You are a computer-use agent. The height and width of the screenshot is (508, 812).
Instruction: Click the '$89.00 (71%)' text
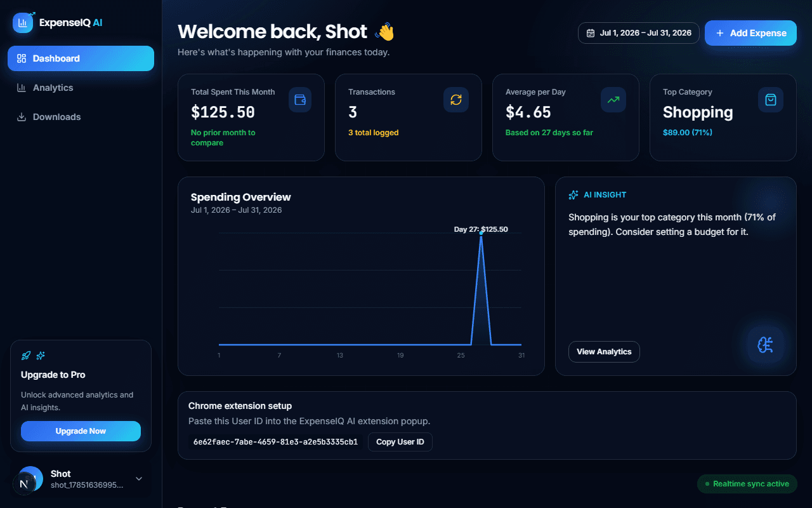pyautogui.click(x=688, y=133)
